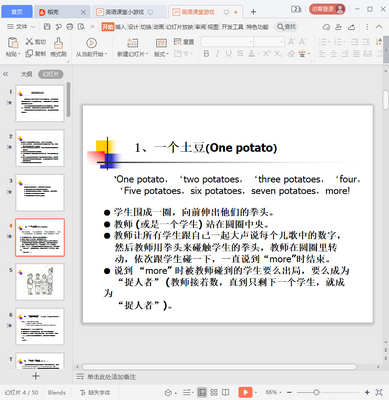Switch to Normal view in status bar
This screenshot has width=389, height=400.
tap(202, 392)
